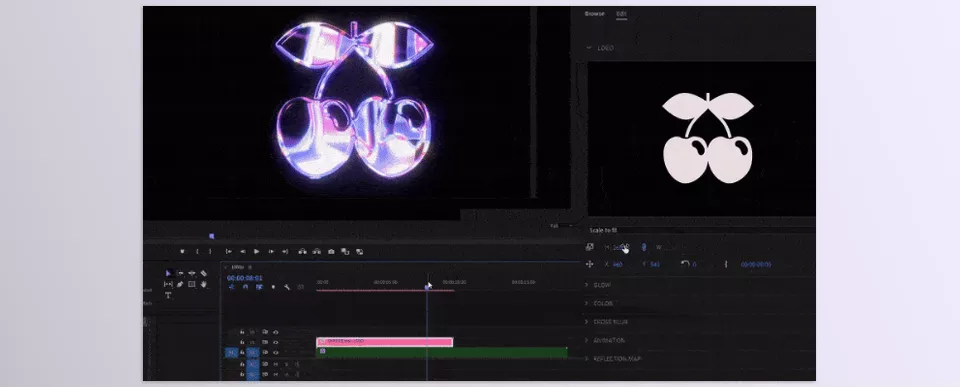
Task: Click the rotation icon
Action: coord(685,264)
